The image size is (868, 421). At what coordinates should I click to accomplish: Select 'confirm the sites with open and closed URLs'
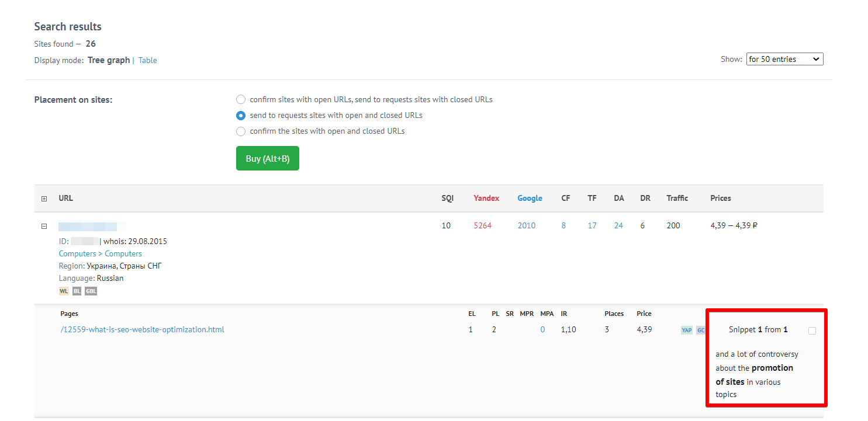point(241,131)
